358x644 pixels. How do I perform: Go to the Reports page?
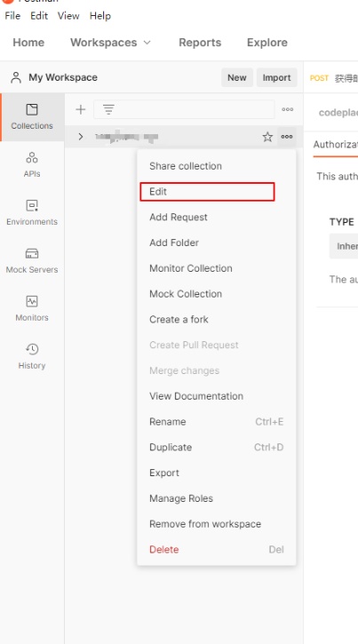[x=200, y=43]
